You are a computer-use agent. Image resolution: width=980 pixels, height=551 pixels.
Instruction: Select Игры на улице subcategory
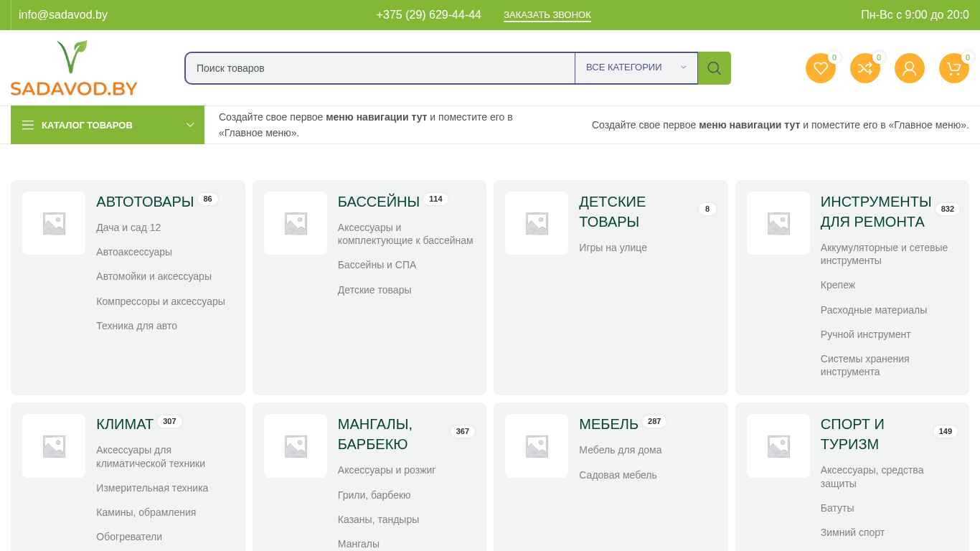pos(613,248)
